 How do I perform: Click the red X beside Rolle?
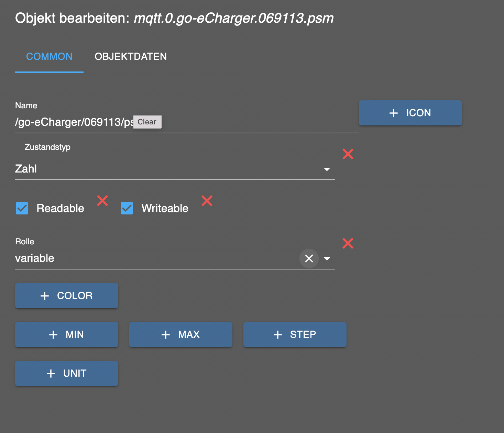348,244
